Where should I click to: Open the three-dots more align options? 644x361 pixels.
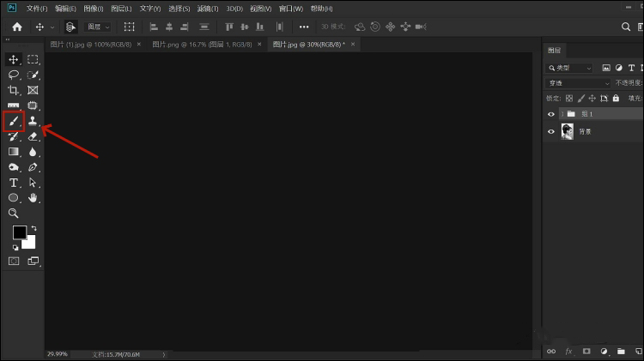pos(303,27)
